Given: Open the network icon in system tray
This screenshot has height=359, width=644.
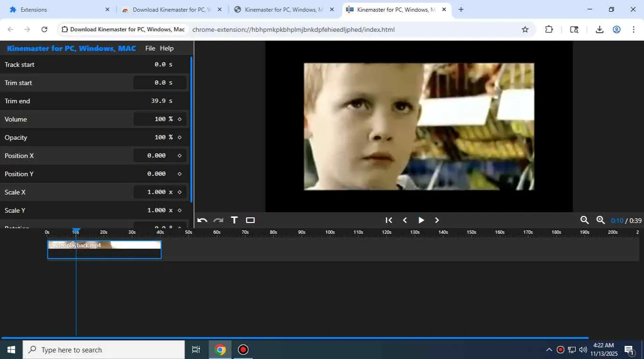Looking at the screenshot, I should [x=572, y=350].
